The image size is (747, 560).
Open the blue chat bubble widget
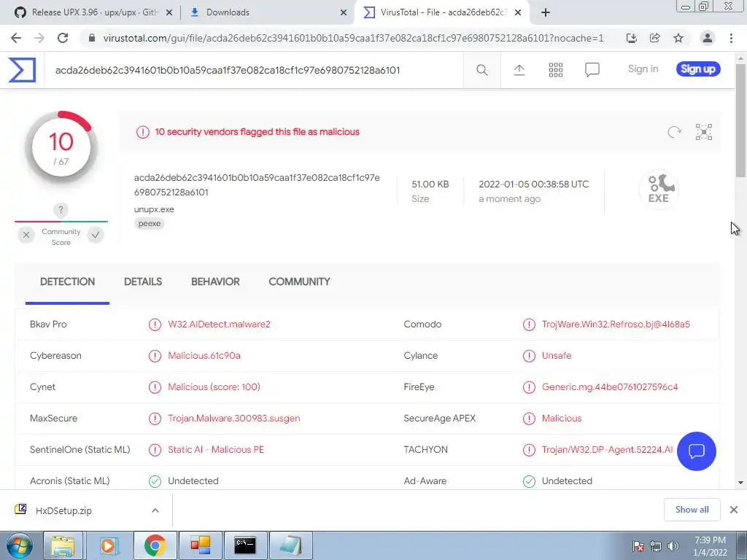click(696, 451)
